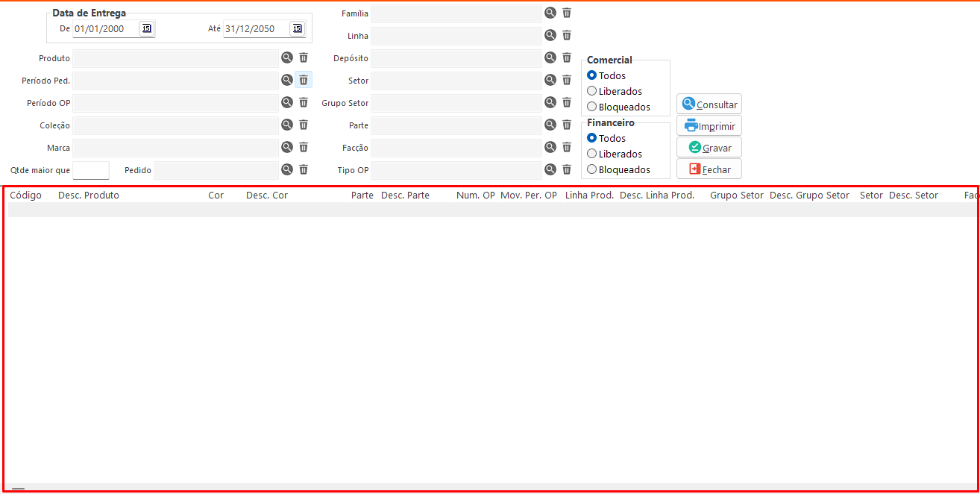Open Família search magnifier icon
Image resolution: width=980 pixels, height=494 pixels.
click(x=550, y=13)
